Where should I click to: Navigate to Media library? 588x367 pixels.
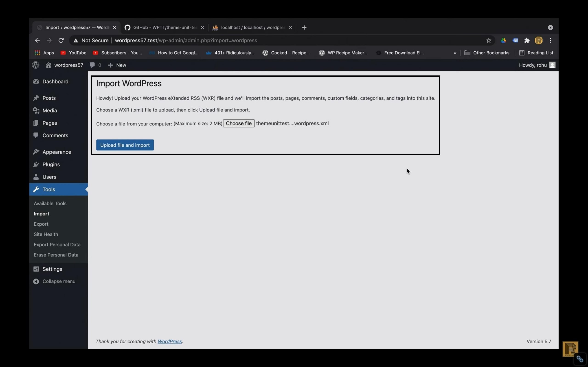(x=50, y=110)
